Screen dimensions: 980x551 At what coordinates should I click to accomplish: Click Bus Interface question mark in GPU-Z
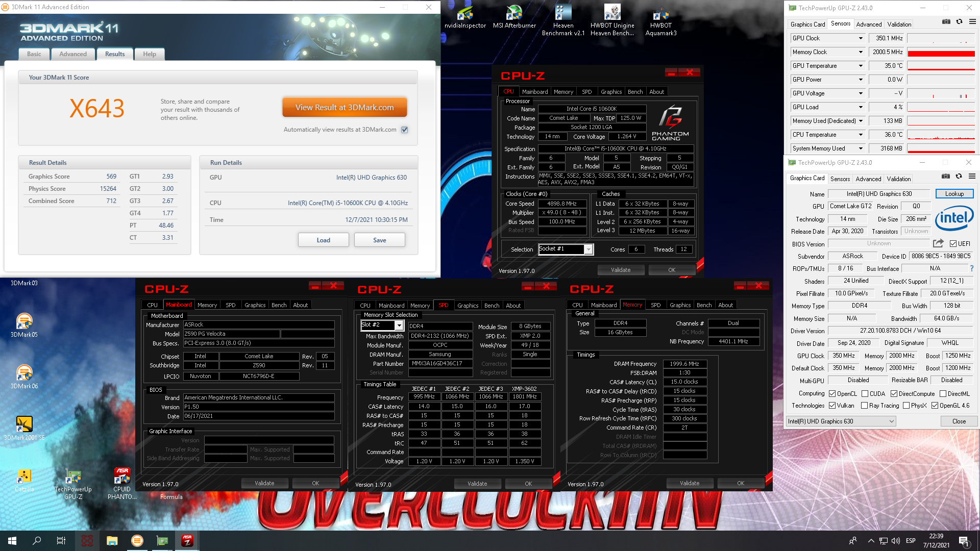tap(971, 268)
